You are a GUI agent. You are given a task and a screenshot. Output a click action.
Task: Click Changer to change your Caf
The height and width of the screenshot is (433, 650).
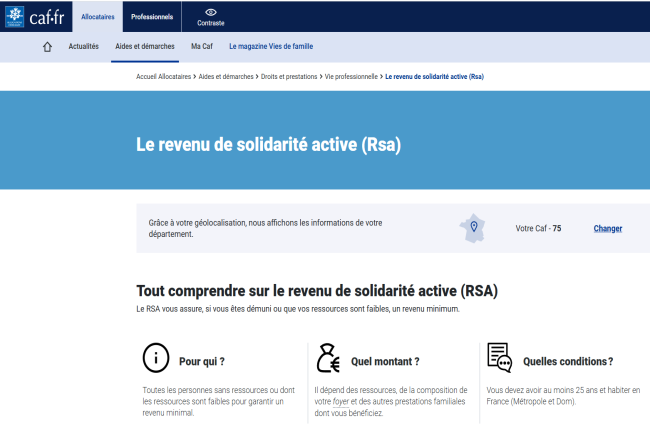point(607,229)
